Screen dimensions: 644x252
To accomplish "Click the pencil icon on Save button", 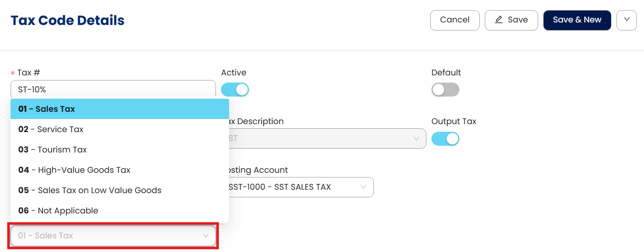I will tap(499, 20).
